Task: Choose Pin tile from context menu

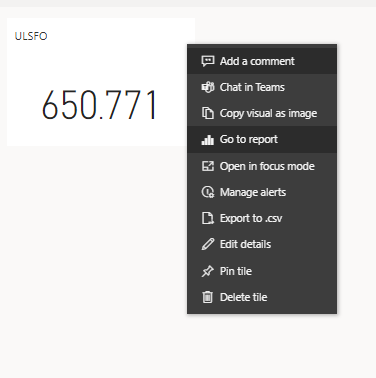Action: [262, 271]
